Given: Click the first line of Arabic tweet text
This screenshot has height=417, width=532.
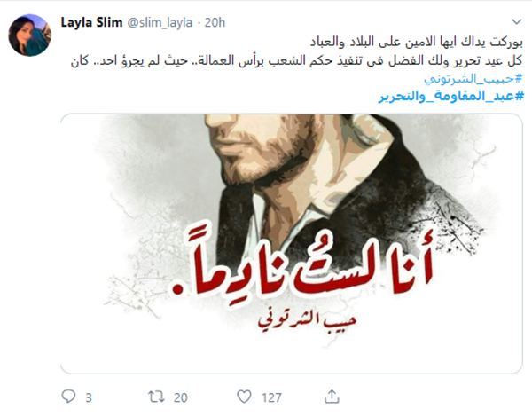Looking at the screenshot, I should 417,42.
